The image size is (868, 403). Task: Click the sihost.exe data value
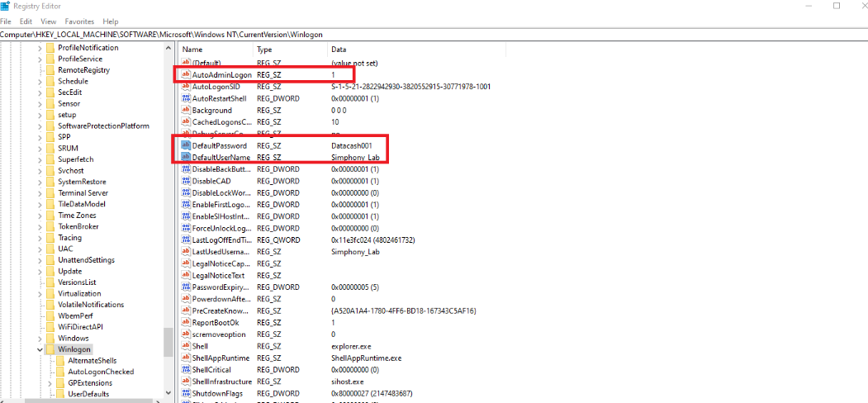(x=347, y=382)
